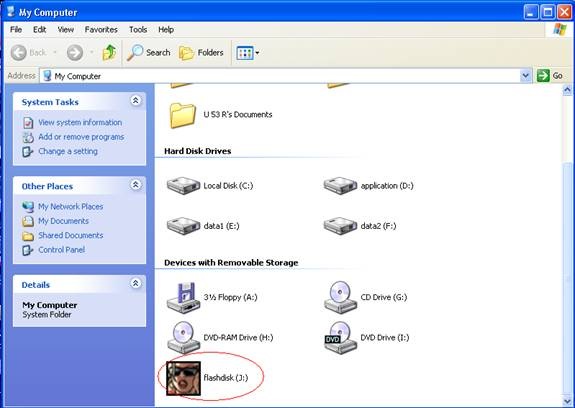The height and width of the screenshot is (408, 575).
Task: Click the title bar My Computer icon
Action: pos(11,12)
